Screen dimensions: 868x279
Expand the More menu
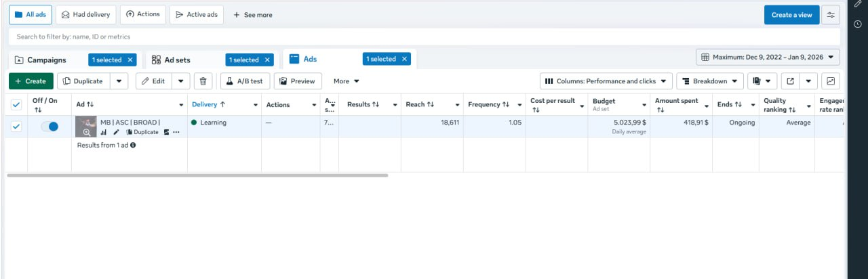tap(346, 81)
